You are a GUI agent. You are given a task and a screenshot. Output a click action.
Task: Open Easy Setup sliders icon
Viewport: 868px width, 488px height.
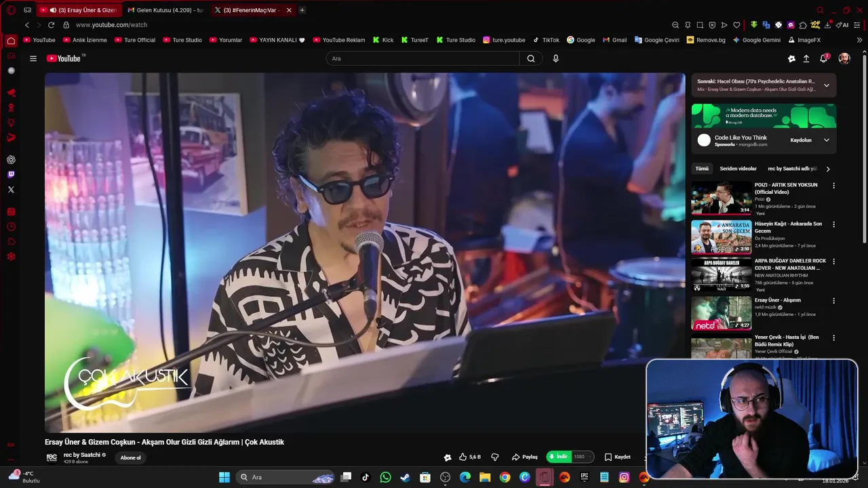[858, 25]
